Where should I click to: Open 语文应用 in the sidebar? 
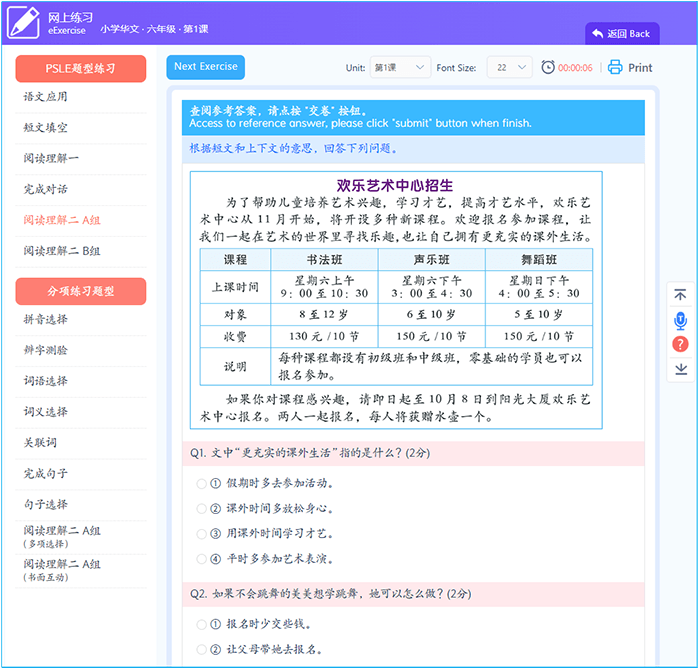point(46,97)
